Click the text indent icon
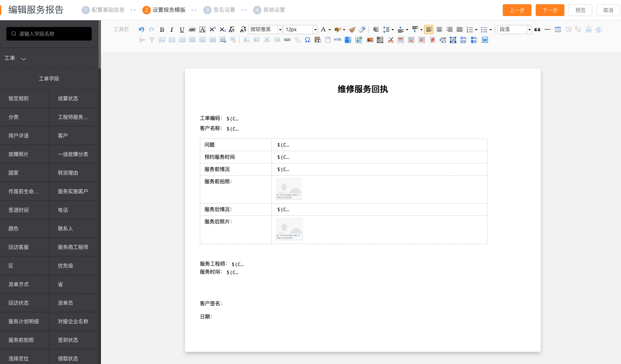 click(x=376, y=30)
